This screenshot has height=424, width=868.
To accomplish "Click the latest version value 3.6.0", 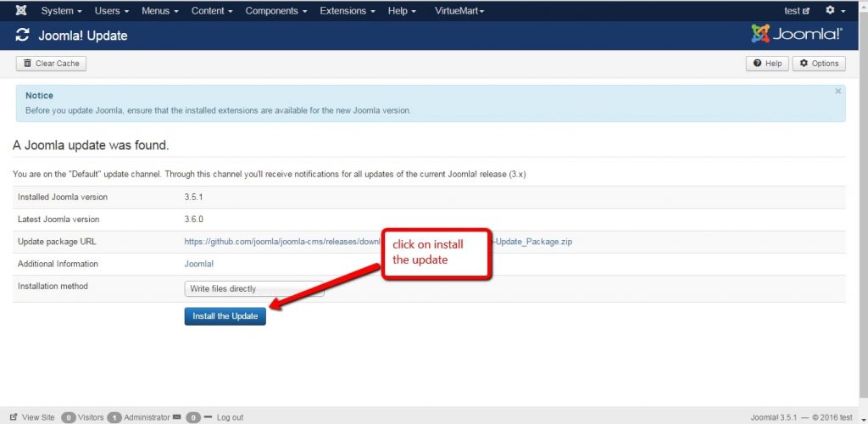I will [194, 219].
